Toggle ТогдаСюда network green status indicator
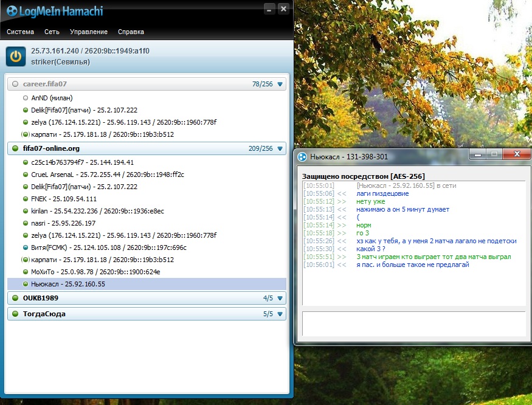 click(x=15, y=314)
